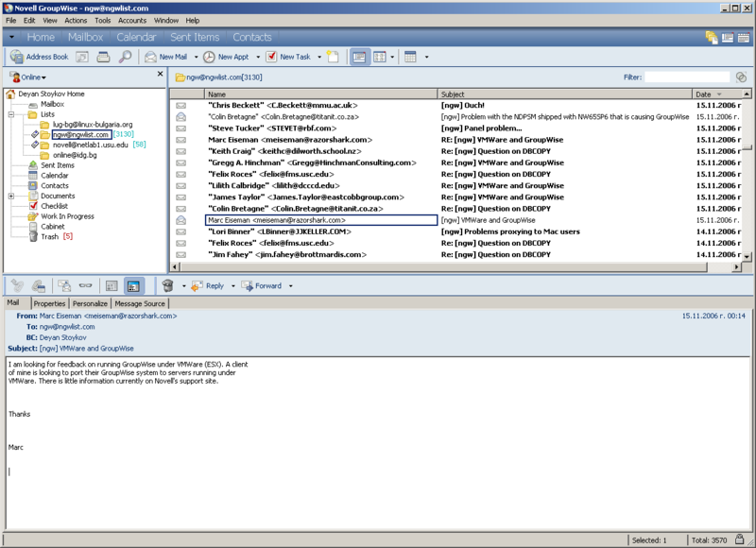Sort messages by the Subject column header

[564, 94]
